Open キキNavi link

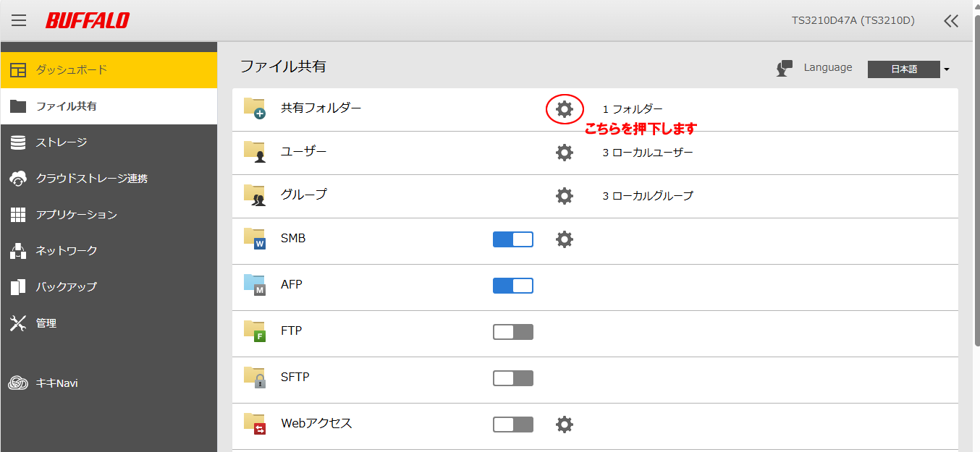(109, 383)
